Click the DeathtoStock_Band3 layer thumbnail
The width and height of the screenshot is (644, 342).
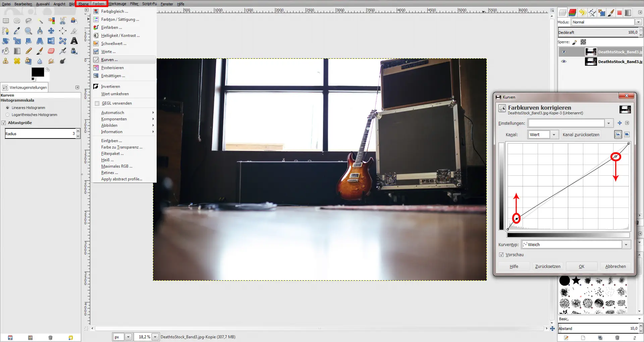tap(591, 52)
